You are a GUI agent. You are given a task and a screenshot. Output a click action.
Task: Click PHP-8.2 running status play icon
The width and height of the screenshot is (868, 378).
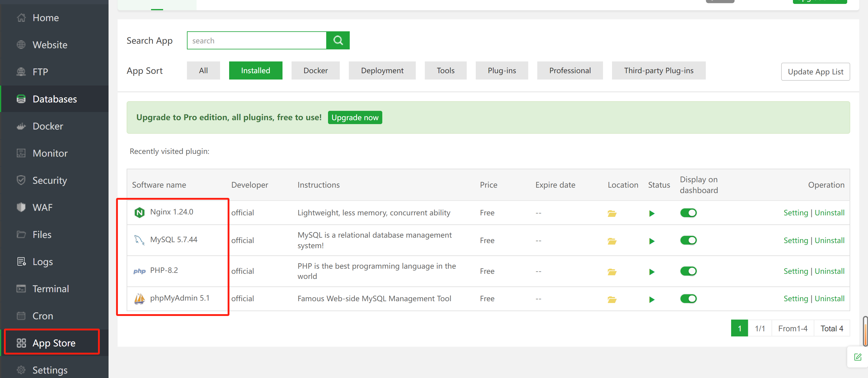click(652, 272)
